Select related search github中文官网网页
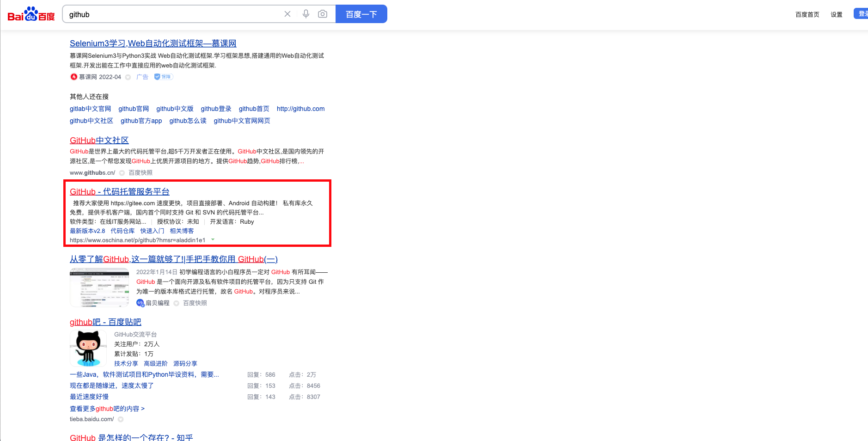Viewport: 868px width, 441px height. 242,121
